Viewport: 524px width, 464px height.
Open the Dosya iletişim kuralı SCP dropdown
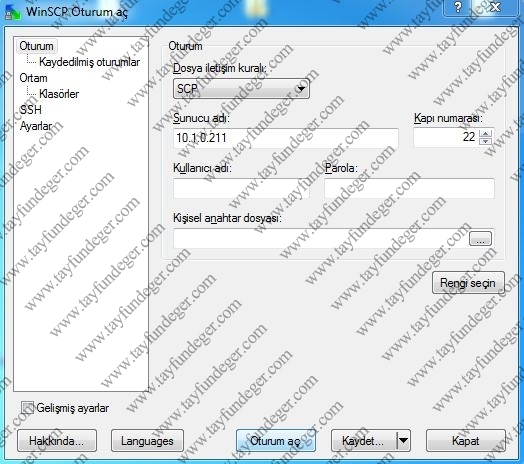coord(241,89)
